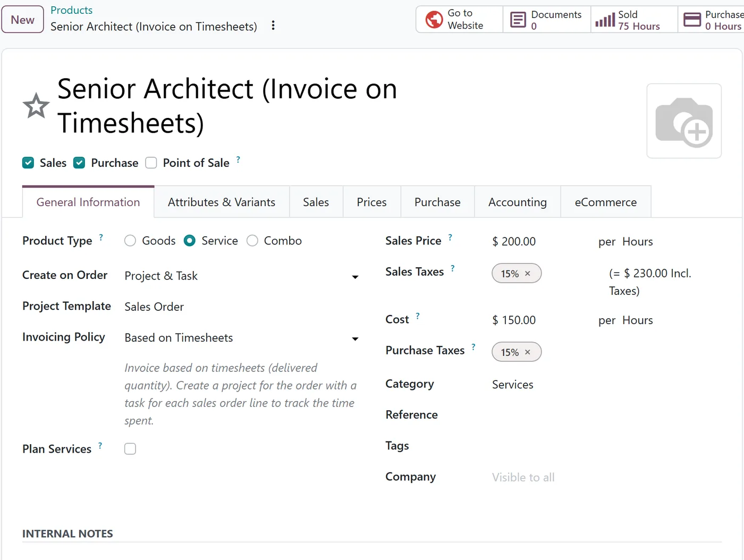Open the three-dot actions menu
744x560 pixels.
(273, 26)
